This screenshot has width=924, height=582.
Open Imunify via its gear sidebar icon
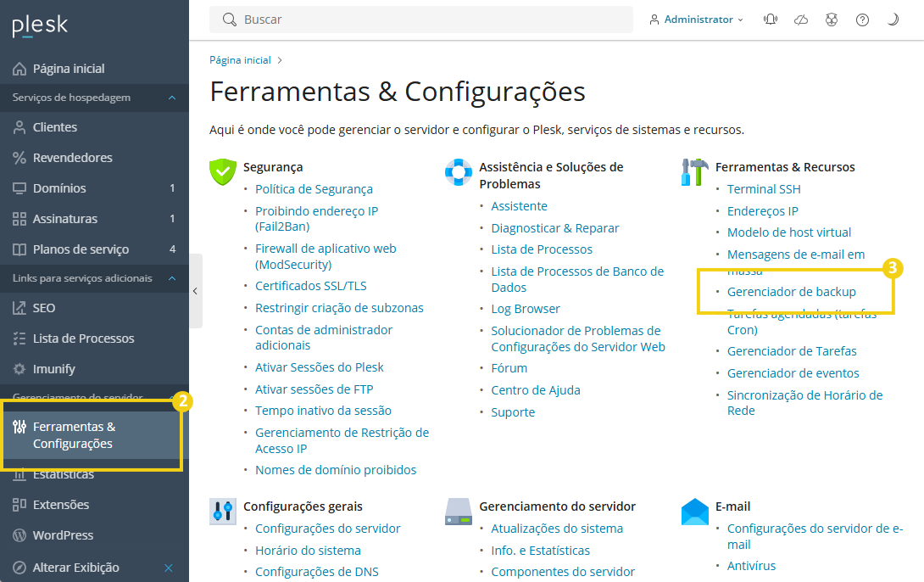[19, 368]
